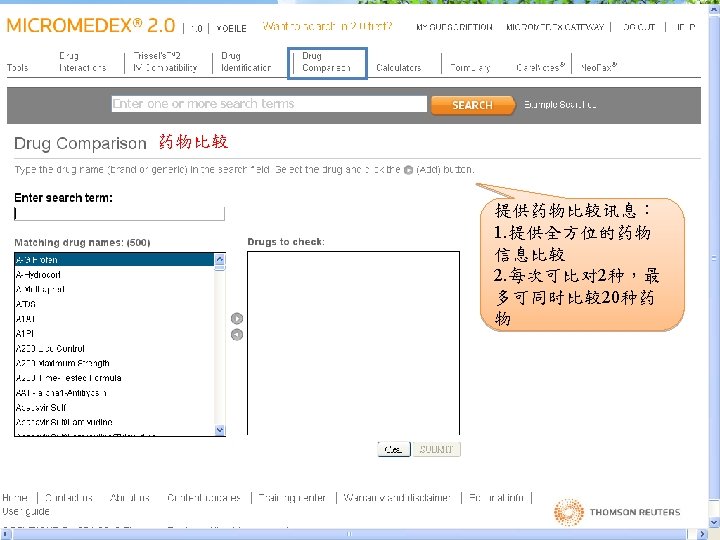Click the orange SEARCH button
The width and height of the screenshot is (720, 540).
pos(472,105)
